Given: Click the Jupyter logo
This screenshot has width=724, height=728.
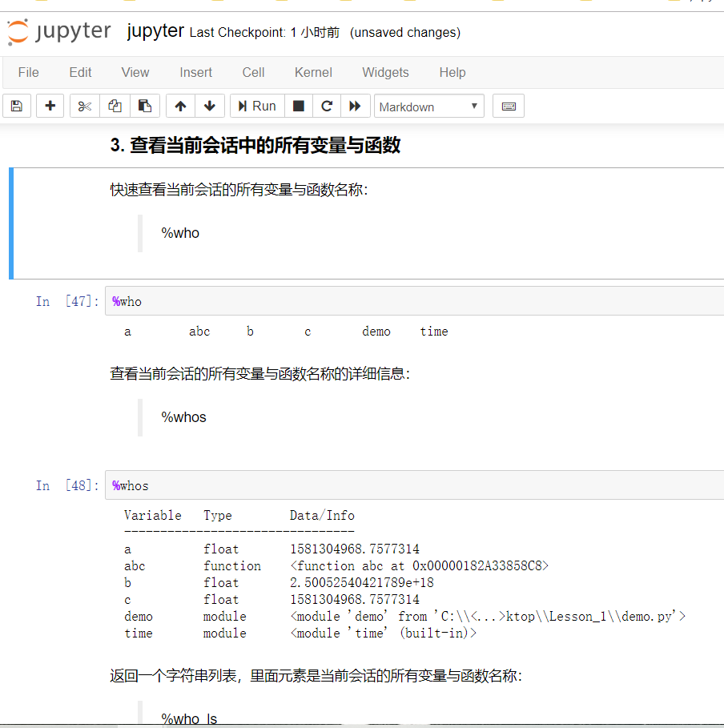Looking at the screenshot, I should [59, 31].
